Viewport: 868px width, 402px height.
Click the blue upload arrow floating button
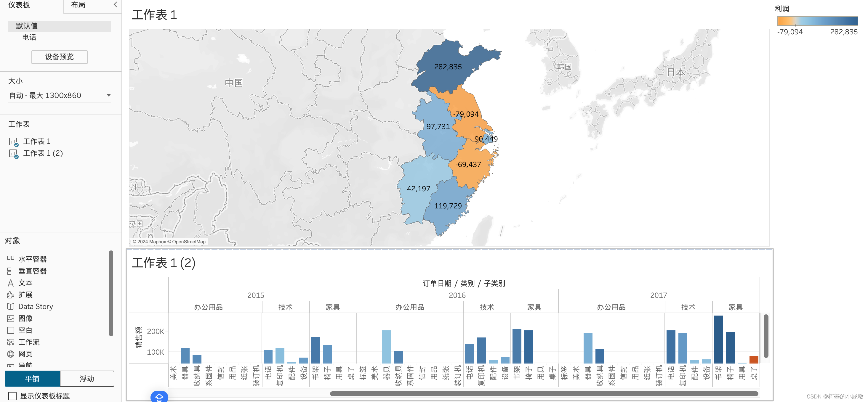[159, 397]
